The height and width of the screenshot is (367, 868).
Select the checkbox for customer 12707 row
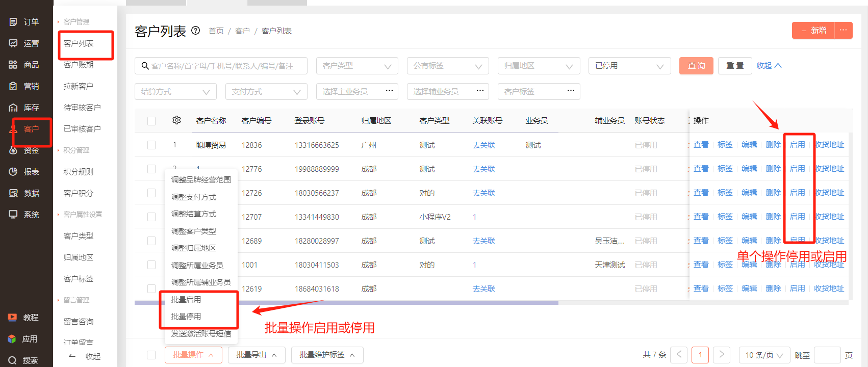coord(151,217)
